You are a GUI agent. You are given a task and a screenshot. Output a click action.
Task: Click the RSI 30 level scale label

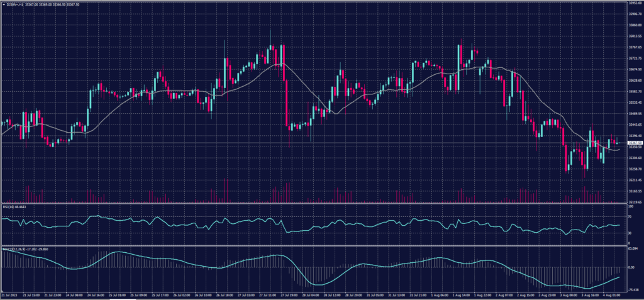tap(630, 233)
